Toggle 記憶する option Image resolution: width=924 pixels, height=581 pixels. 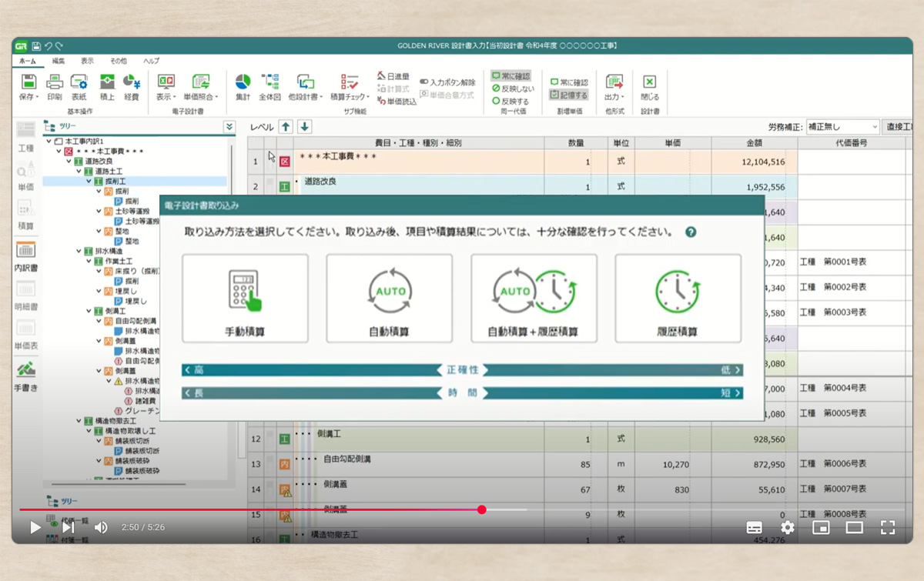point(569,95)
